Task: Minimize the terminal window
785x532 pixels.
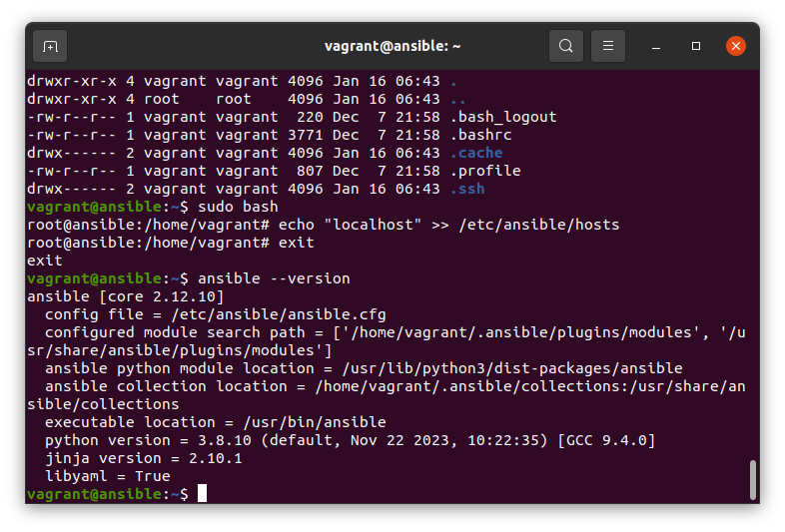Action: pyautogui.click(x=656, y=46)
